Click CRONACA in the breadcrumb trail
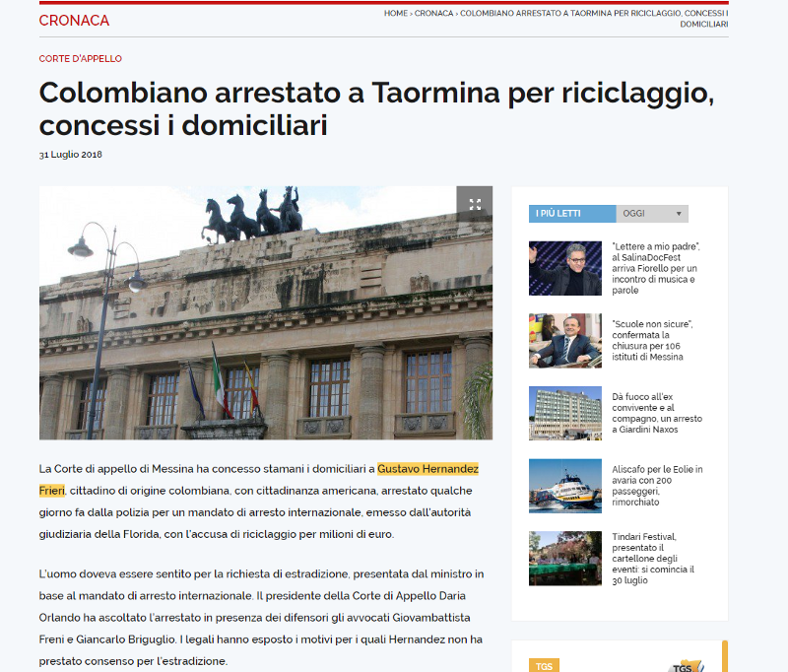 [434, 14]
